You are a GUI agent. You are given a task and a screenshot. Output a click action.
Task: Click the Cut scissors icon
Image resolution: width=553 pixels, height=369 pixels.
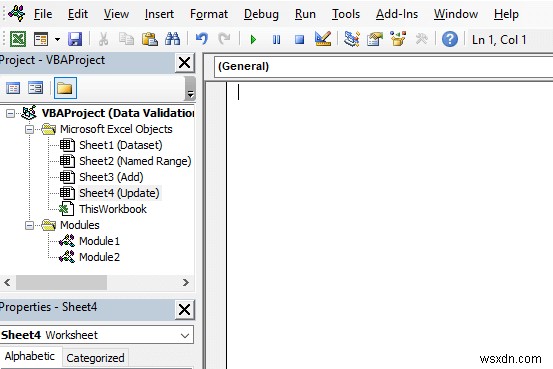pyautogui.click(x=103, y=39)
